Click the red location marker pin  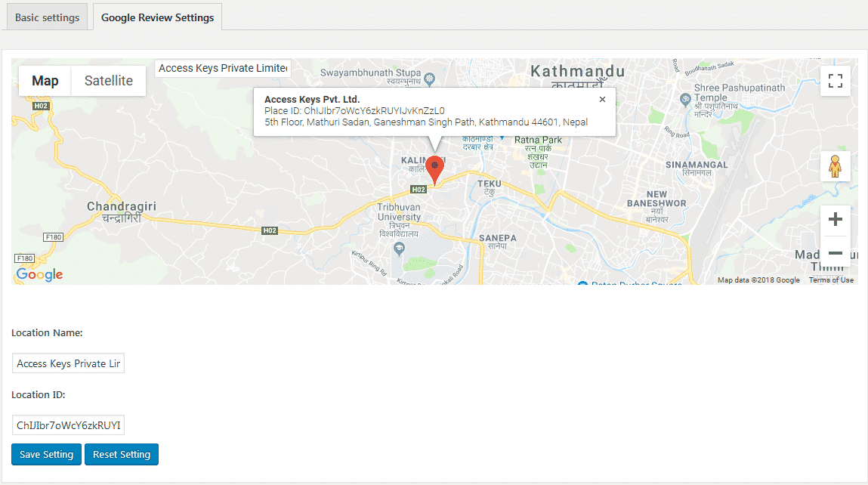point(434,170)
